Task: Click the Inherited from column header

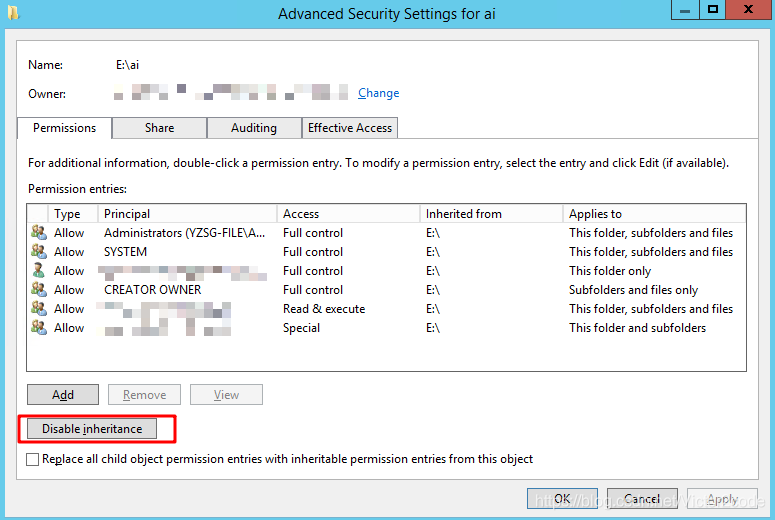Action: click(491, 214)
